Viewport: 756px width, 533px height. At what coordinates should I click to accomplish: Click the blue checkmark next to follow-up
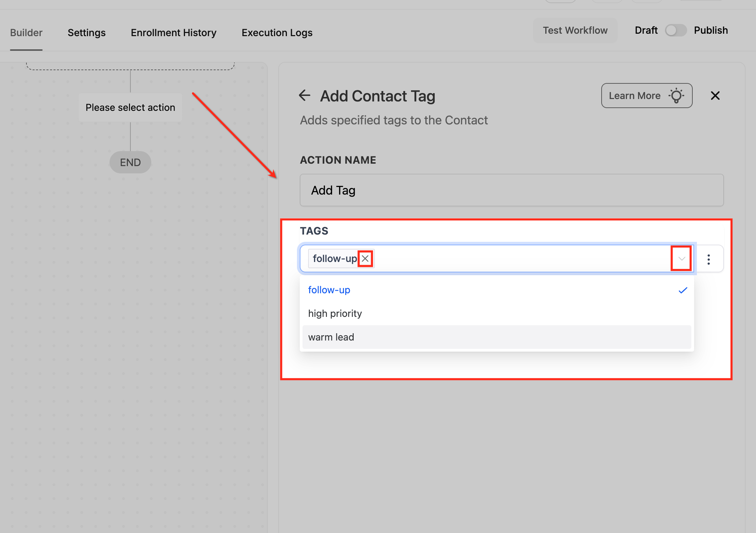(683, 290)
